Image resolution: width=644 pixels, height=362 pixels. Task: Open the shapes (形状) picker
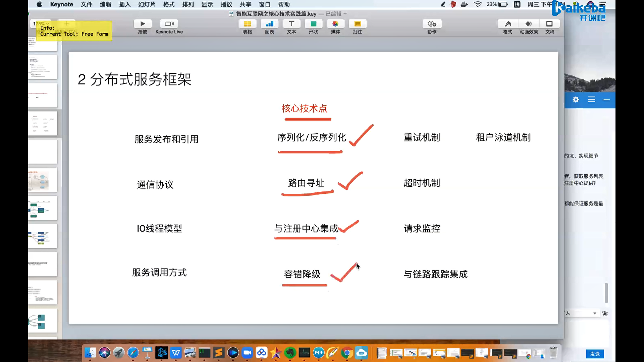(313, 24)
